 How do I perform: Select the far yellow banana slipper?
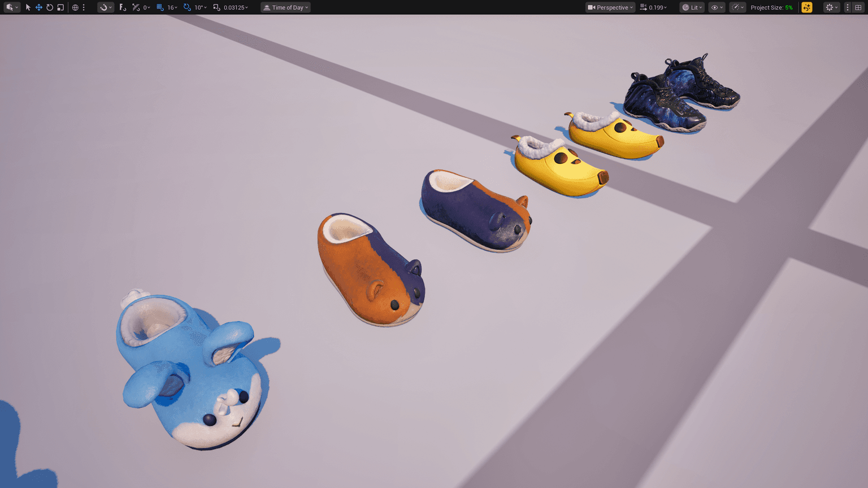pyautogui.click(x=615, y=136)
